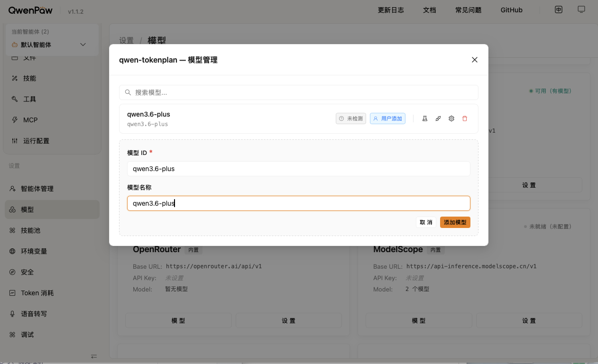This screenshot has width=598, height=364.
Task: Click the 模型 ID input field
Action: point(299,169)
